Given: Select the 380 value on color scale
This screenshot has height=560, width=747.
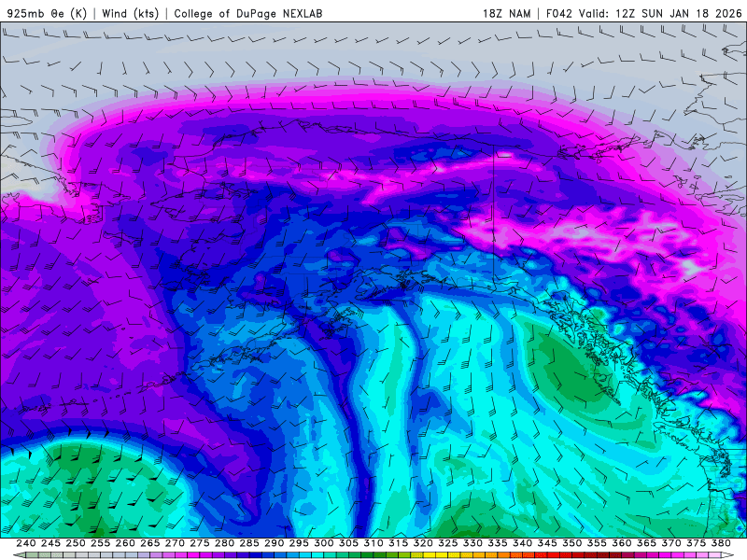Looking at the screenshot, I should [721, 543].
